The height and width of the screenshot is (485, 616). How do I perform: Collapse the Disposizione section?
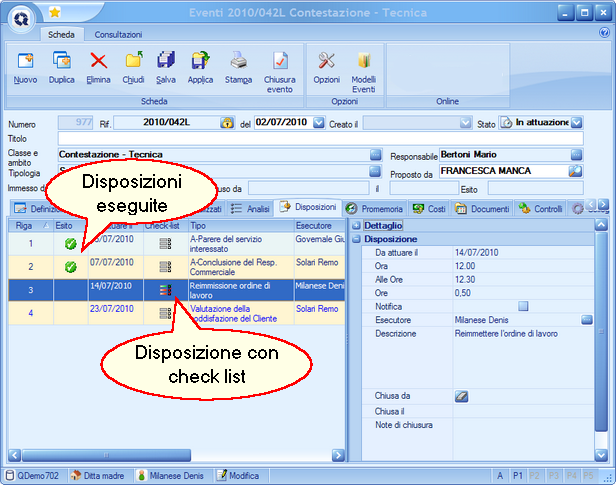click(x=357, y=240)
